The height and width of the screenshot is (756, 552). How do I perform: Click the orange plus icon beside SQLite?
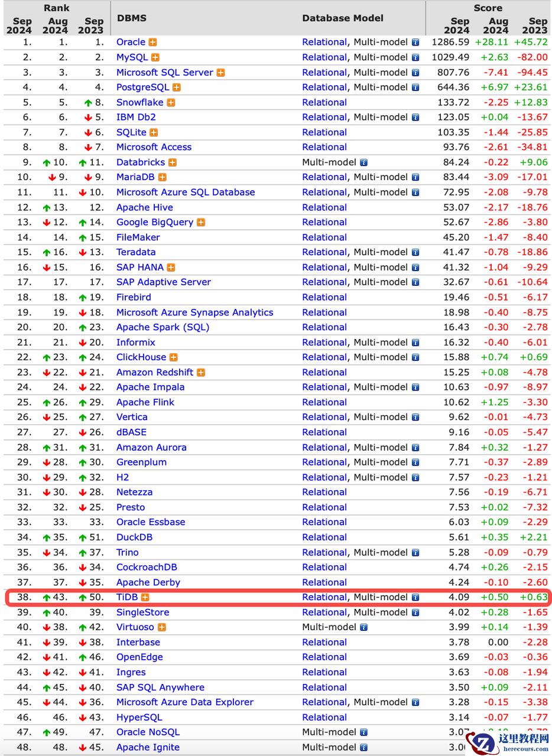point(154,132)
